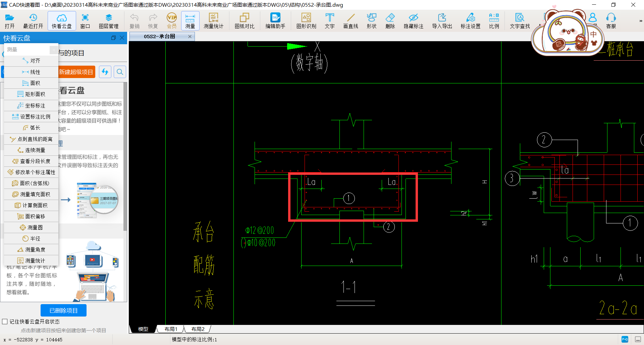Viewport: 644px width, 345px height.
Task: Close the 05S2-承台图 tab
Action: coord(190,37)
